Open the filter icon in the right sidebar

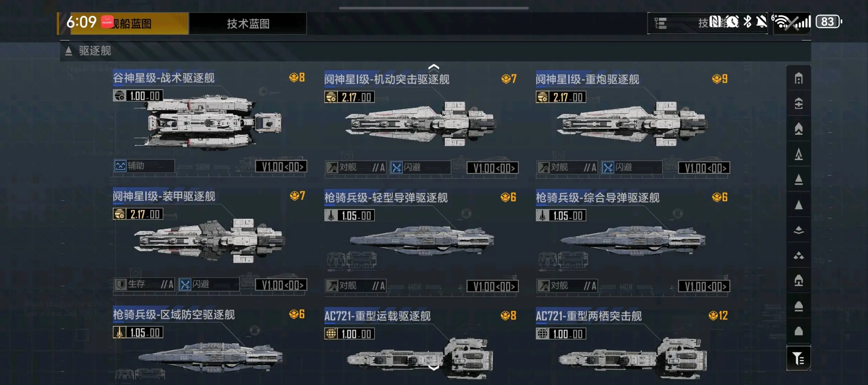[798, 358]
